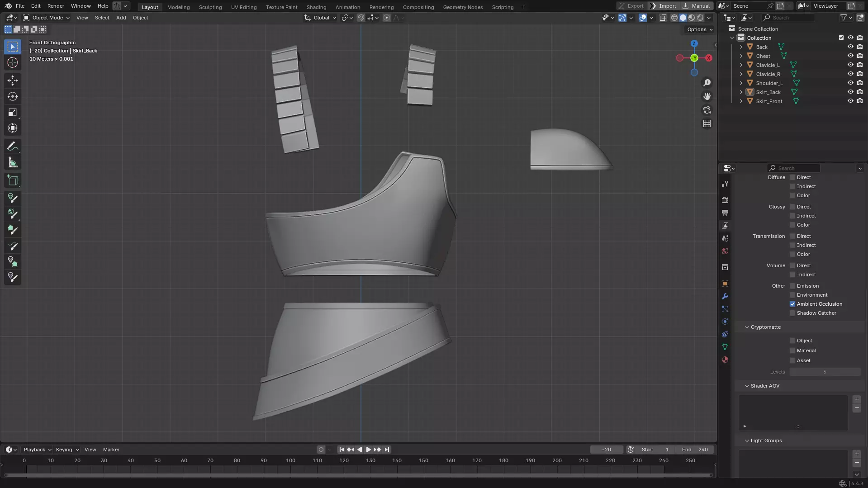This screenshot has width=868, height=488.
Task: Activate the Move tool
Action: coord(13,81)
